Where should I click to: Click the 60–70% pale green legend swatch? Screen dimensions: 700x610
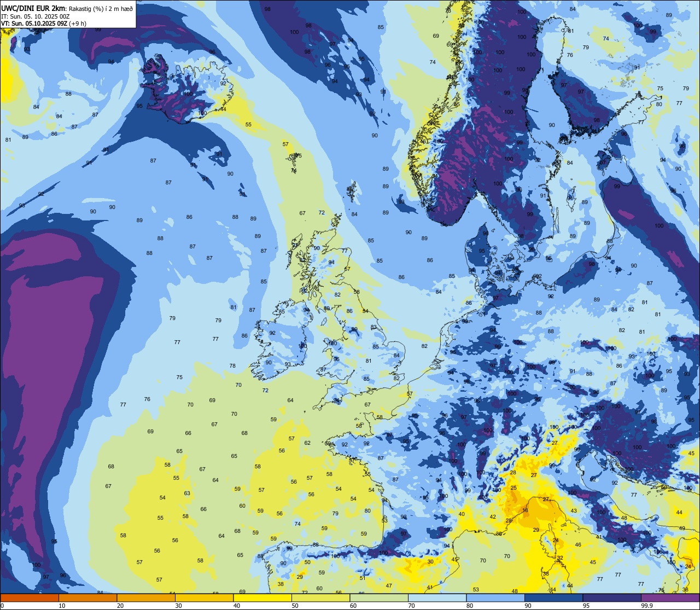[379, 597]
